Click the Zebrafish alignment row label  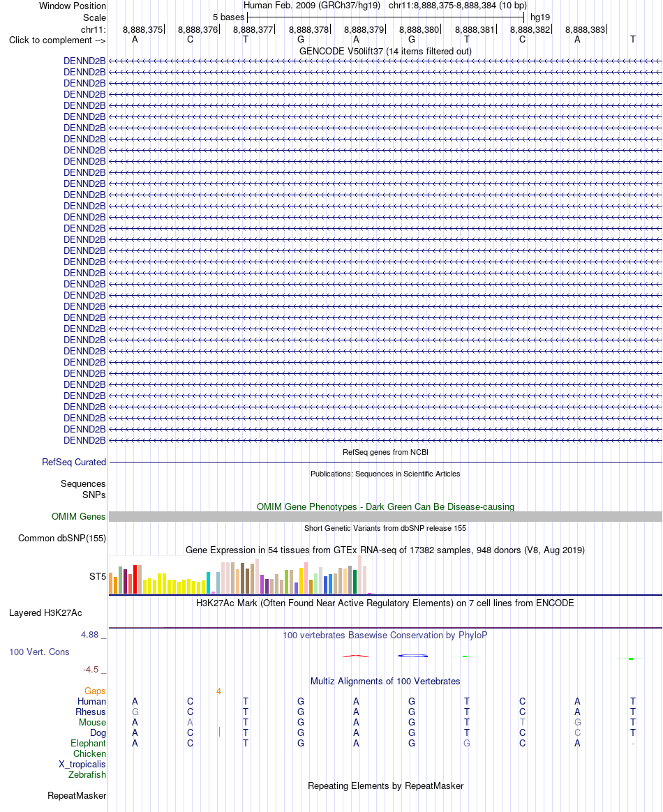[87, 774]
